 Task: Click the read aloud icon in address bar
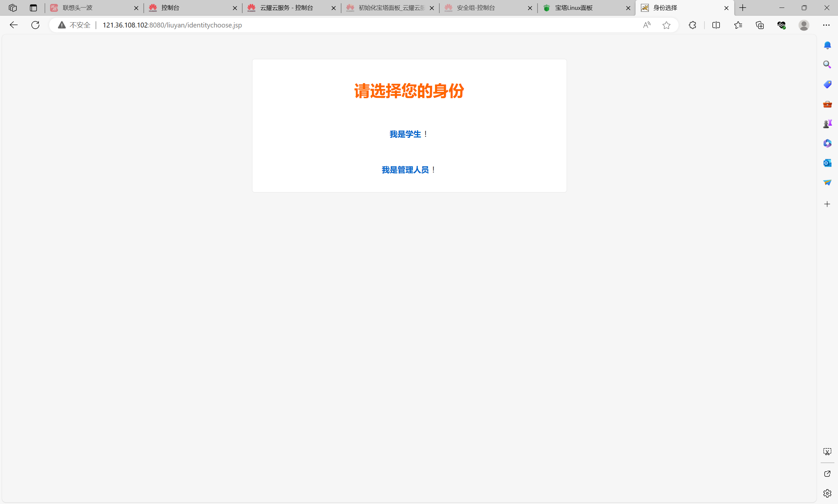pyautogui.click(x=647, y=25)
